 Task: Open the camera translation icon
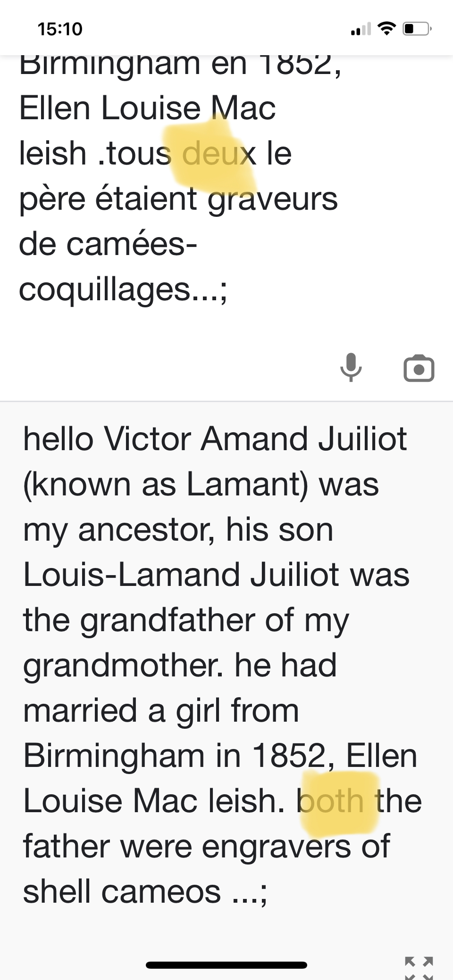[419, 369]
